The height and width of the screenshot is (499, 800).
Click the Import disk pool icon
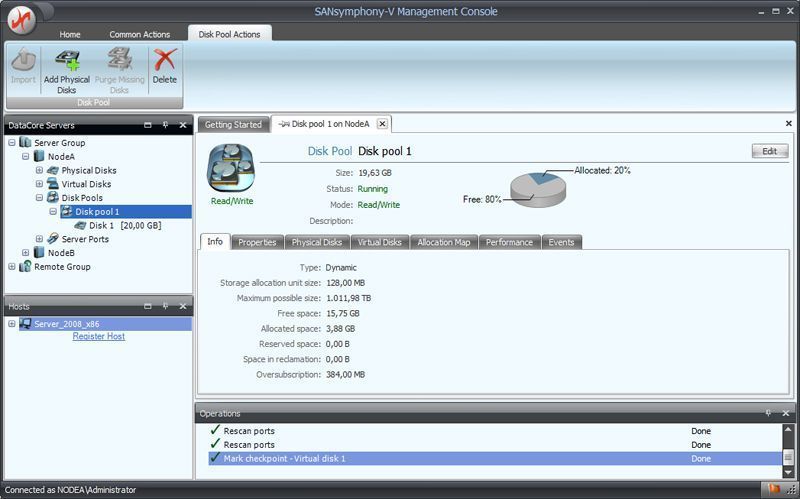pyautogui.click(x=23, y=60)
